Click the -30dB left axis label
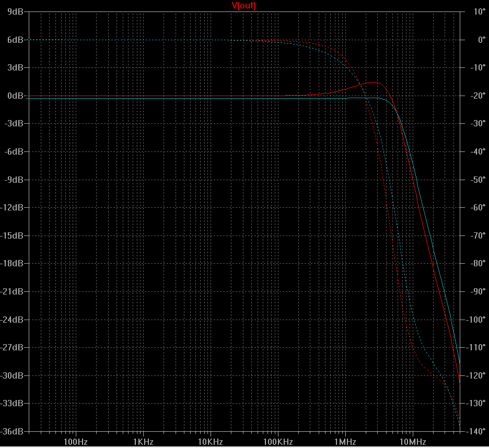 pyautogui.click(x=12, y=375)
